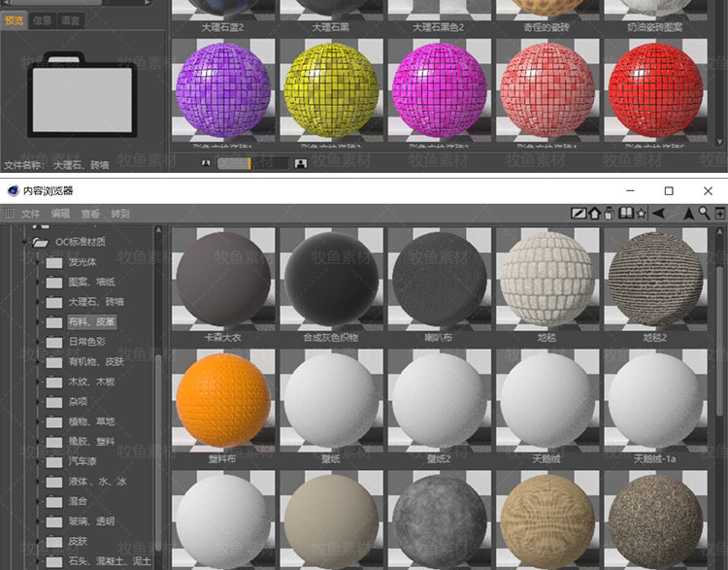
Task: Click the small thumbnail size icon in upper window
Action: (206, 163)
